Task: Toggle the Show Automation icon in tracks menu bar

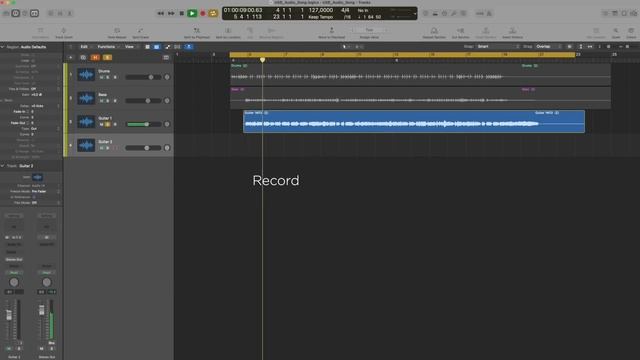Action: point(168,47)
